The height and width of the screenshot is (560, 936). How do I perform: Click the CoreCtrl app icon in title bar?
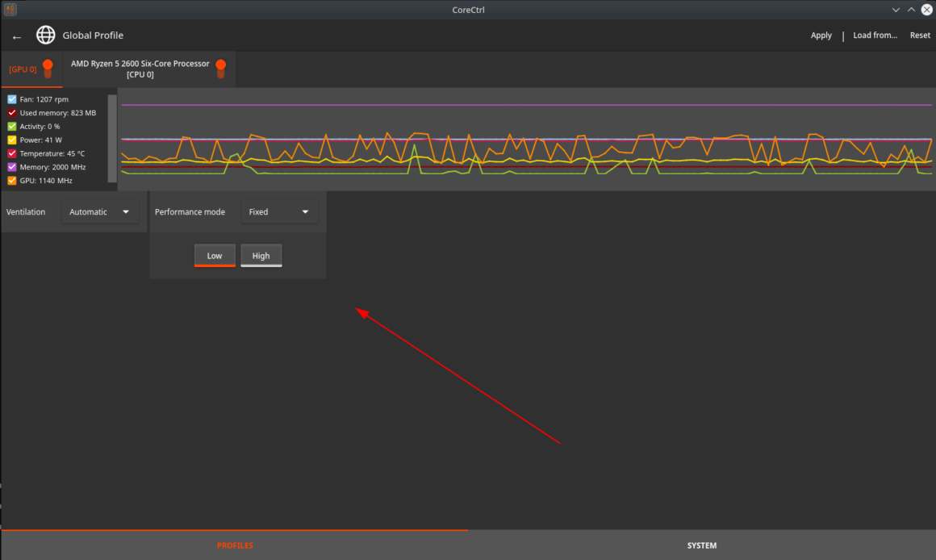click(x=10, y=10)
